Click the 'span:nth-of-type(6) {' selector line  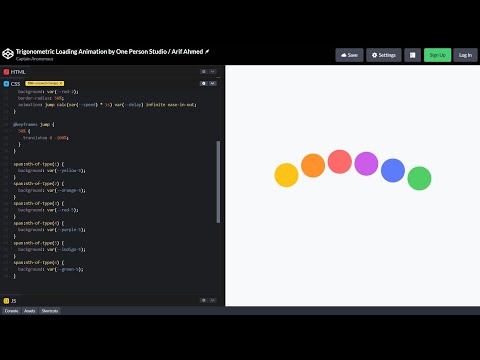tap(39, 263)
